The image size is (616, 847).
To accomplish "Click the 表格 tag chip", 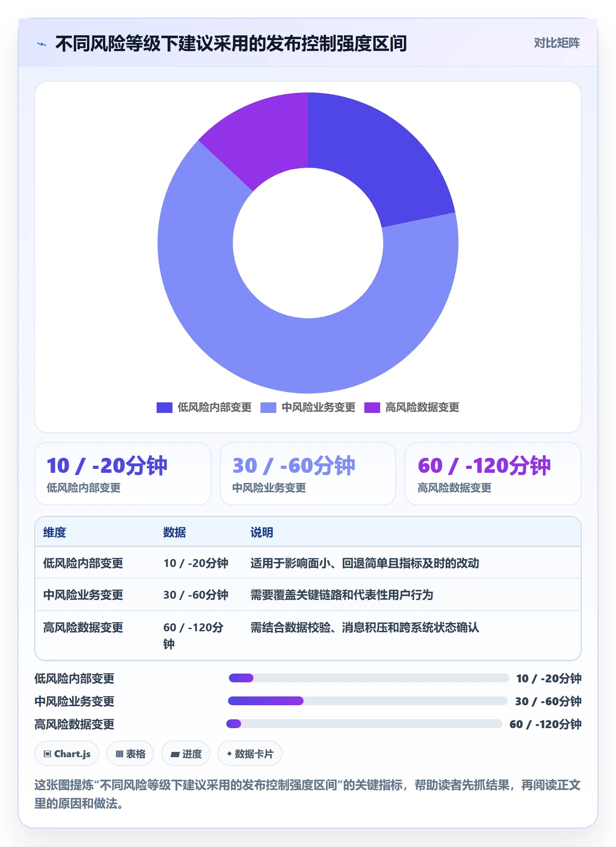I will (130, 754).
